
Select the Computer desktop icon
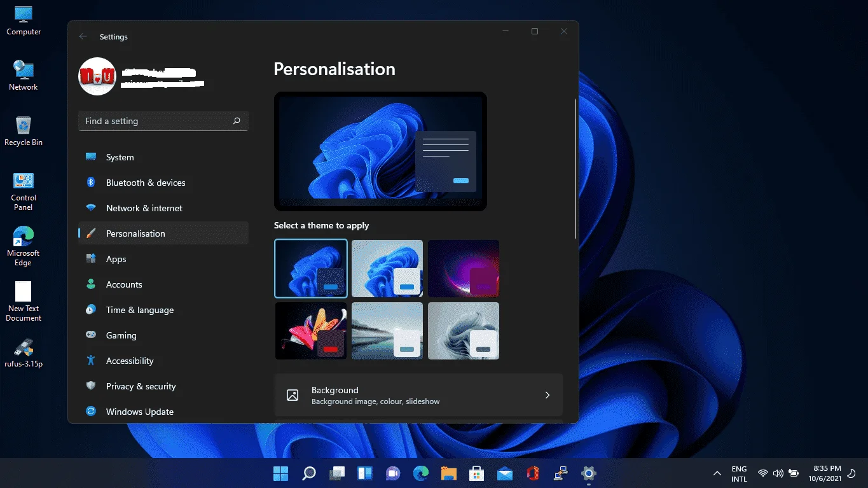coord(24,22)
